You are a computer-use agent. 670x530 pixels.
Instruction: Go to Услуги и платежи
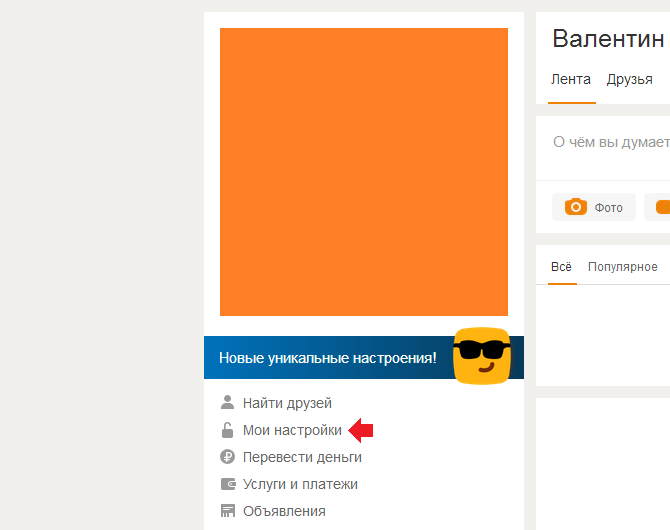coord(300,484)
